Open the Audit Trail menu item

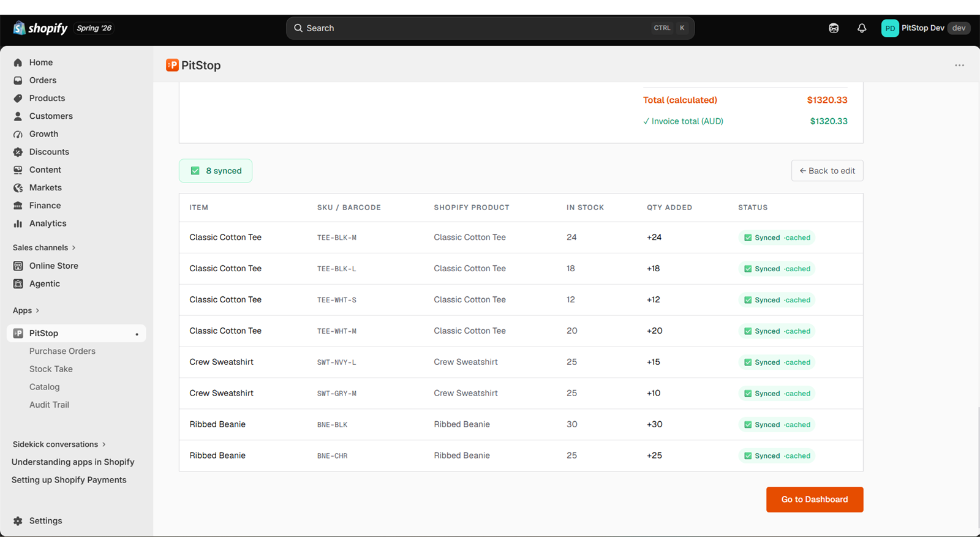click(x=49, y=405)
